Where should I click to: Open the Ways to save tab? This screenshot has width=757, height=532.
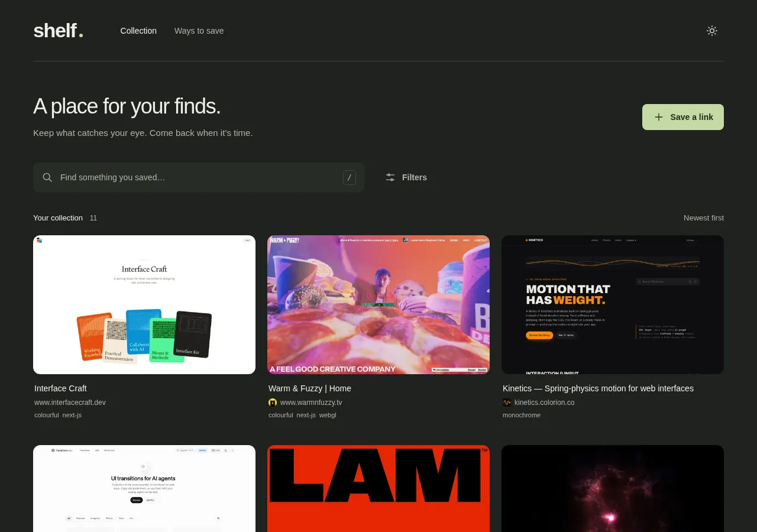tap(199, 31)
